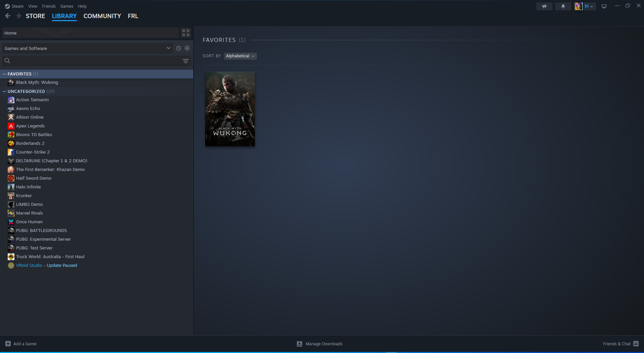
Task: Switch to the LIBRARY tab
Action: (x=64, y=16)
